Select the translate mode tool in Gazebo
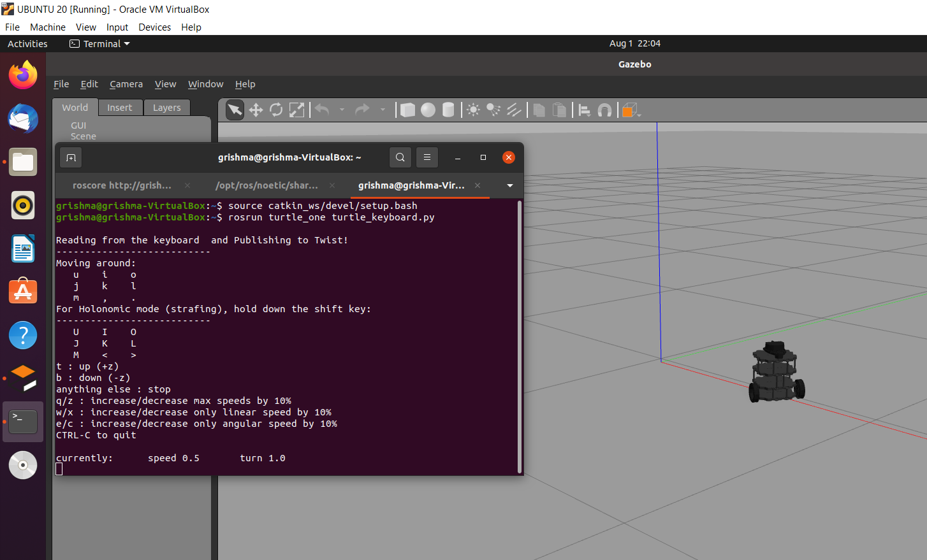This screenshot has height=560, width=927. (x=255, y=110)
